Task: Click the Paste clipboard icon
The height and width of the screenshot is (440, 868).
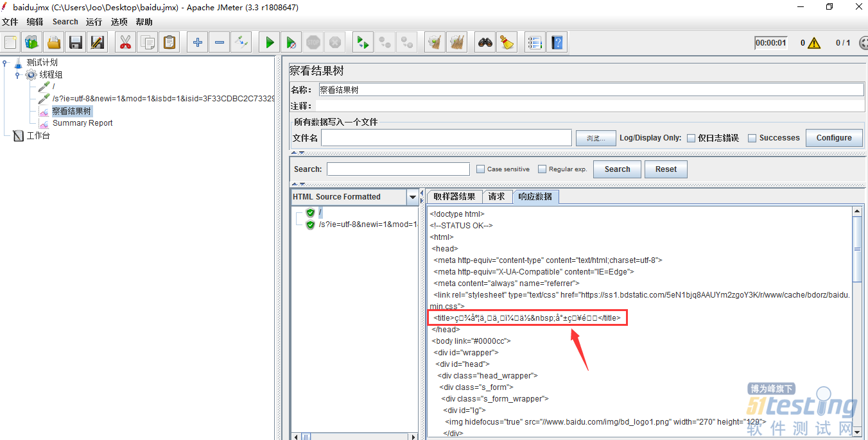Action: point(169,43)
